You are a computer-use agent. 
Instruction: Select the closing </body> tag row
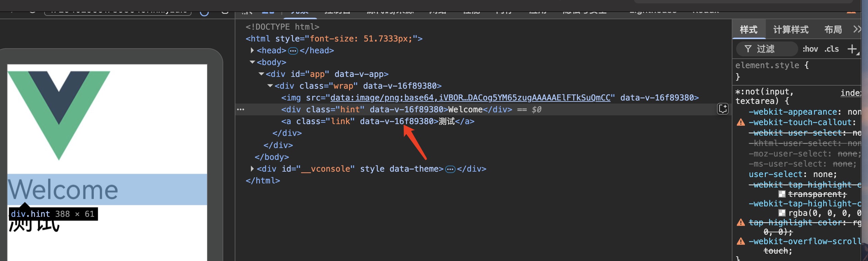(x=272, y=157)
